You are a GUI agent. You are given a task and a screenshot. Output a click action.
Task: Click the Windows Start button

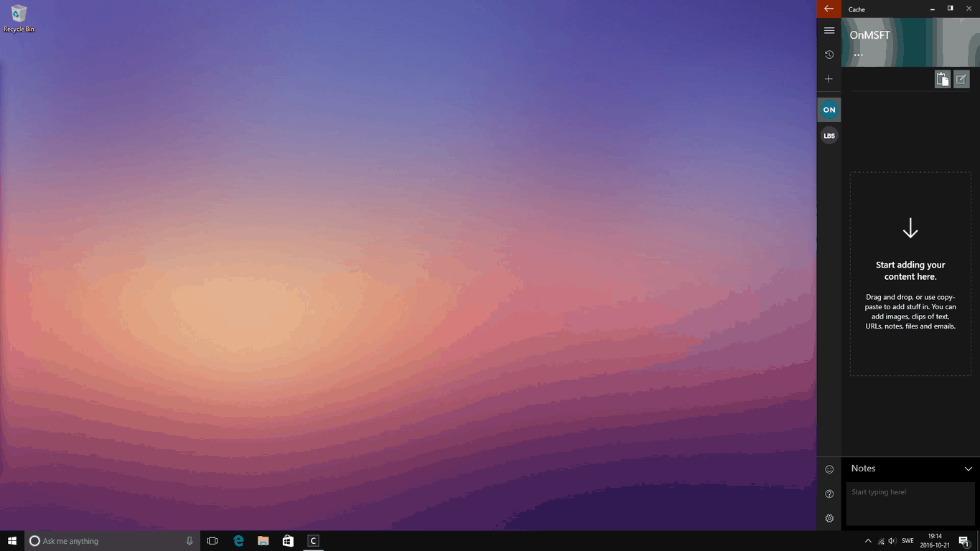click(x=12, y=541)
